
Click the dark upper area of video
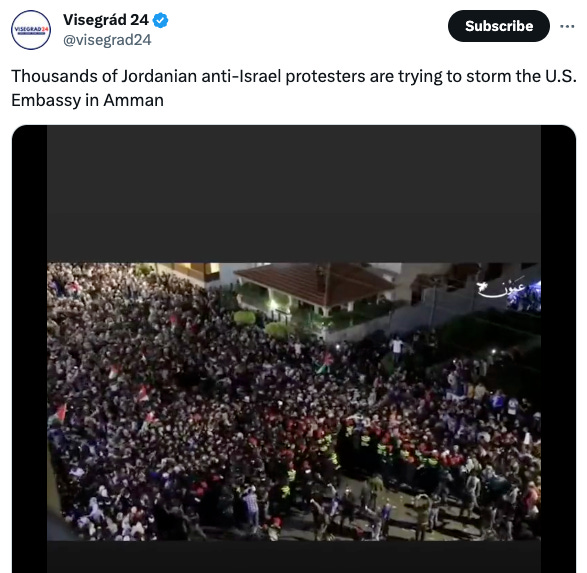click(x=294, y=194)
